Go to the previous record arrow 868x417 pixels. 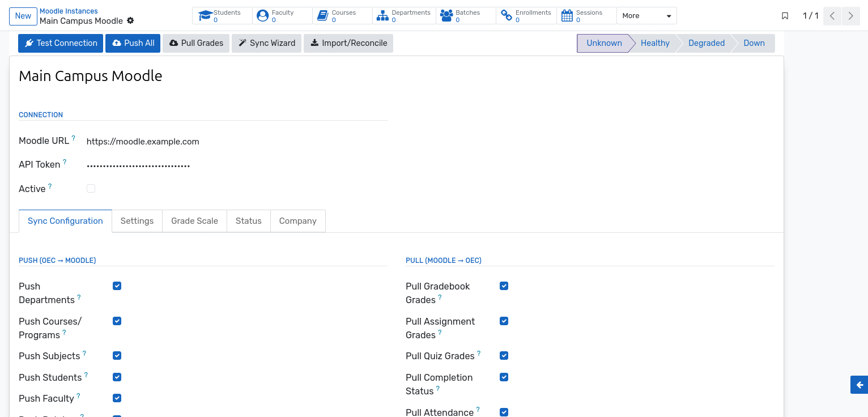coord(832,16)
